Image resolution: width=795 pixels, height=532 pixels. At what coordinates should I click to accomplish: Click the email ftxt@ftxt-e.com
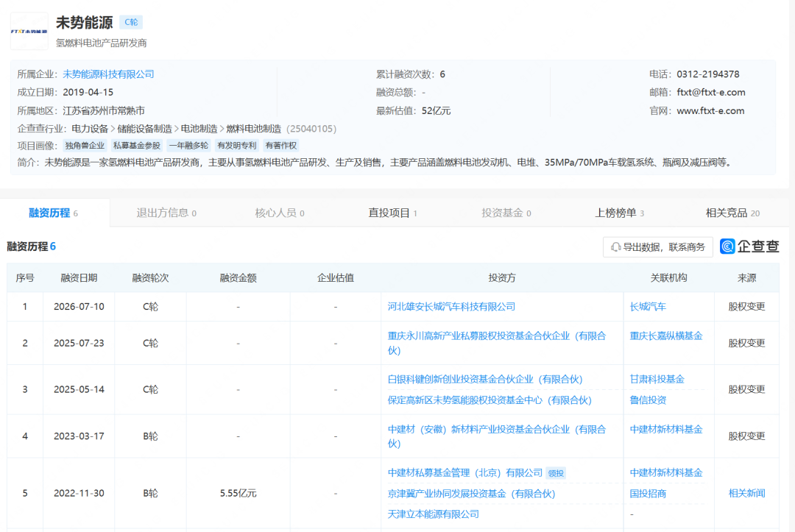[x=711, y=92]
